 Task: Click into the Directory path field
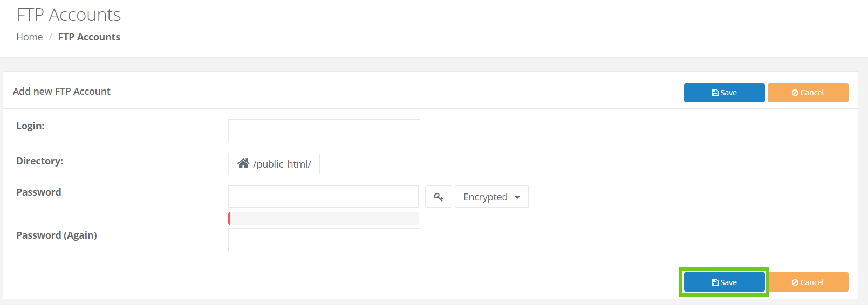coord(441,164)
